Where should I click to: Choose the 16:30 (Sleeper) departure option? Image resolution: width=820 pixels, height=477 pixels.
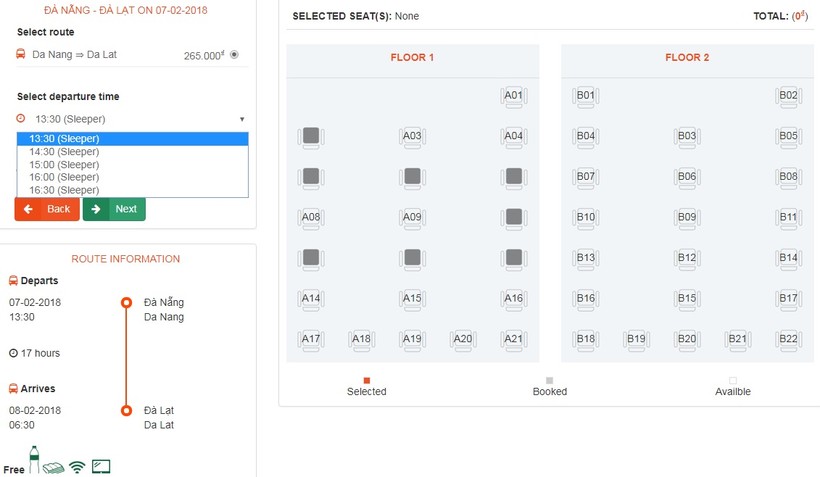[64, 190]
